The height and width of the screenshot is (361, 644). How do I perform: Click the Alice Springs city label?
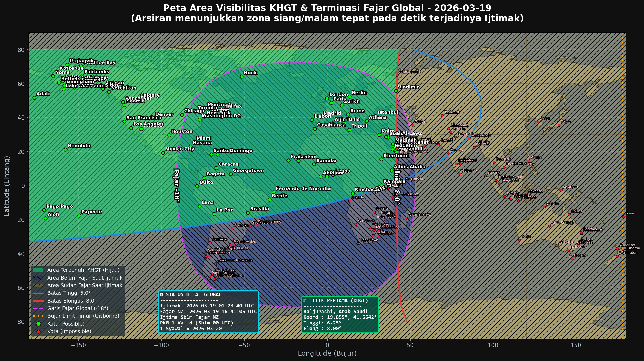[563, 223]
